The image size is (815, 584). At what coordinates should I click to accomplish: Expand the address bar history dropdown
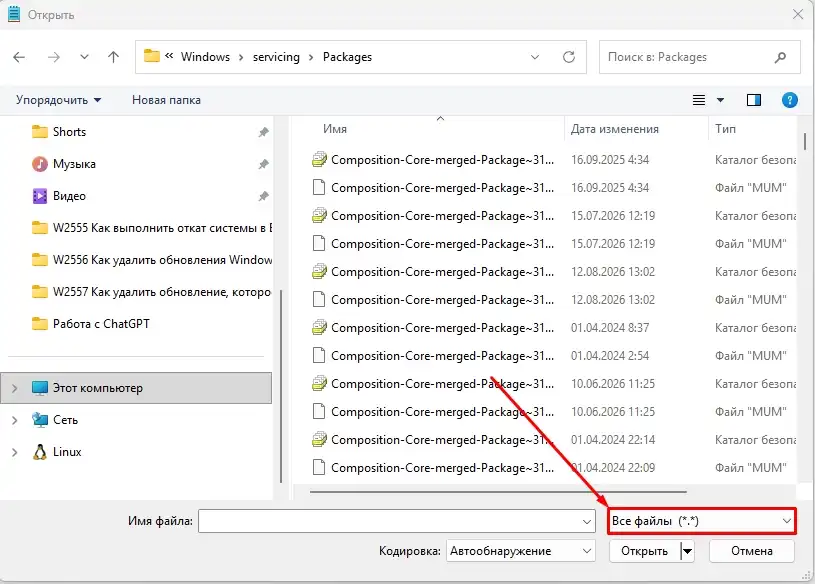535,57
